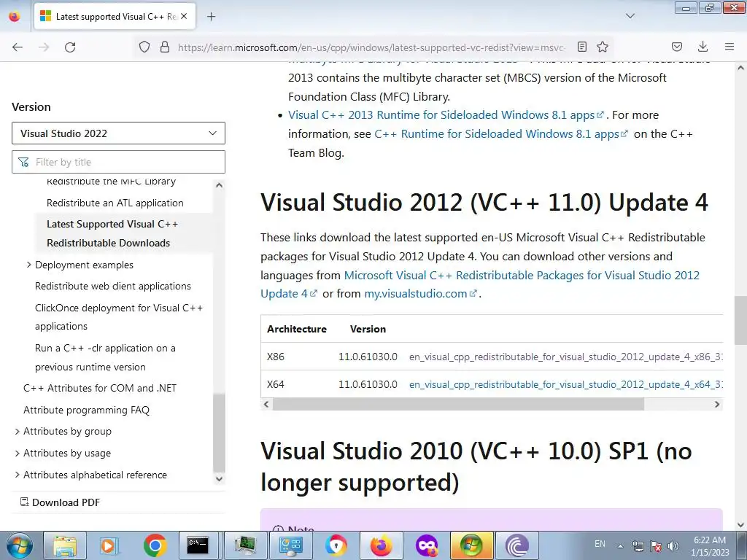Click table horizontal scroll left arrow
Image resolution: width=747 pixels, height=560 pixels.
tap(266, 404)
